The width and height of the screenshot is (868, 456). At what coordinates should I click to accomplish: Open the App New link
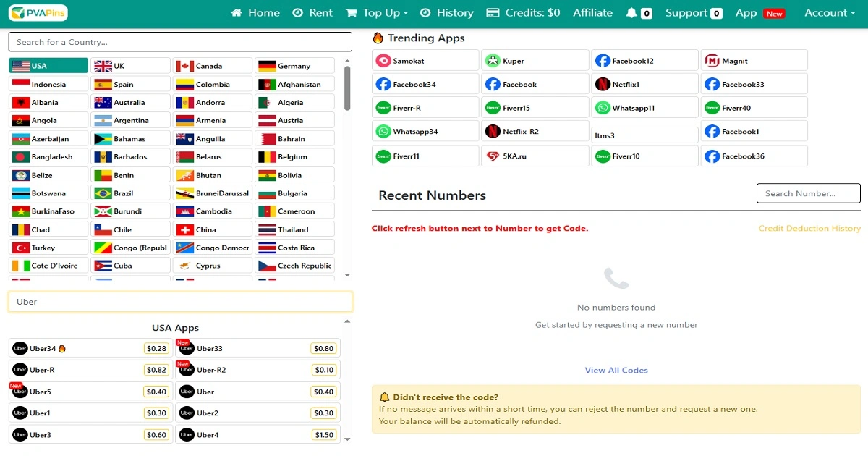click(759, 13)
